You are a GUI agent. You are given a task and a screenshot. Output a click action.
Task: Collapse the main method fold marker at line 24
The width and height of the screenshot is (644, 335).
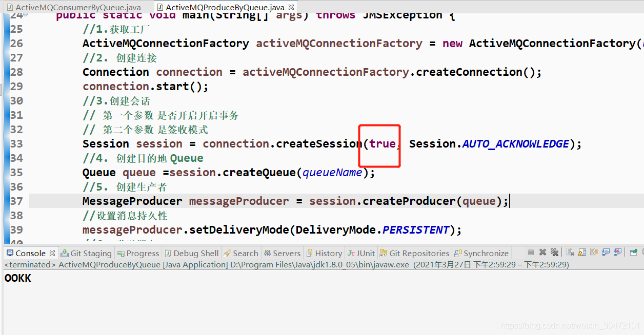tap(26, 15)
